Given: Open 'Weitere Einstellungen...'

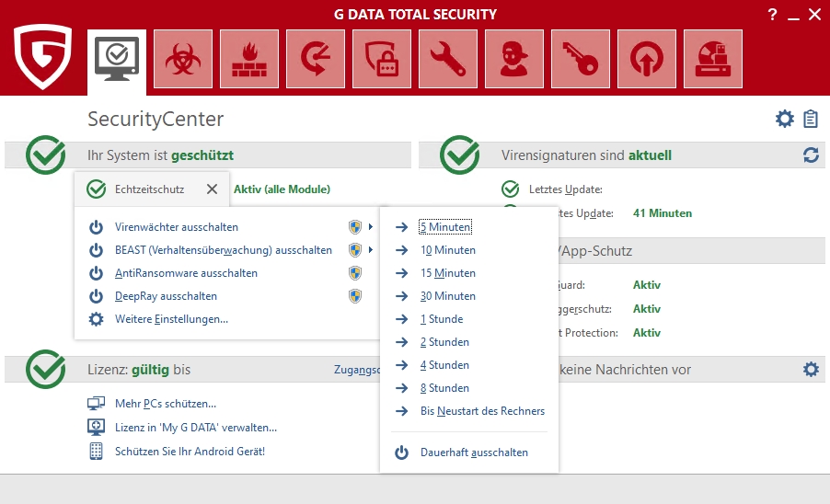Looking at the screenshot, I should pos(171,319).
